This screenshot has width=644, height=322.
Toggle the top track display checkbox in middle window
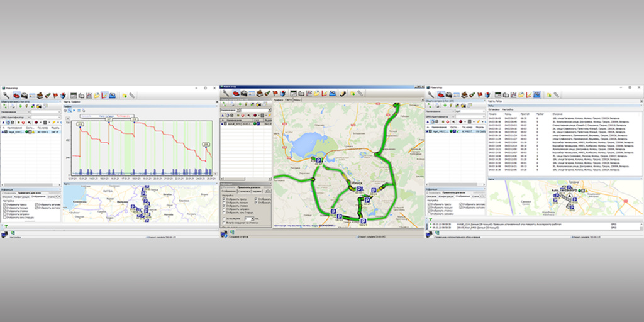225,199
